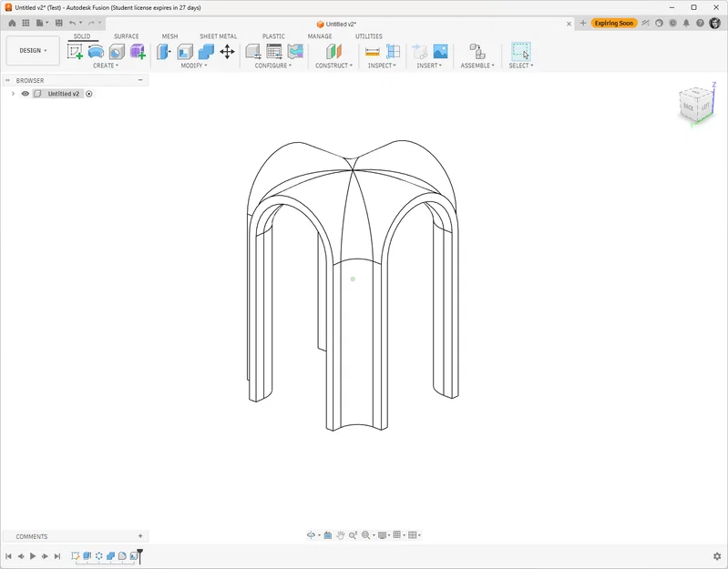Switch to the MANAGE tab

click(320, 36)
